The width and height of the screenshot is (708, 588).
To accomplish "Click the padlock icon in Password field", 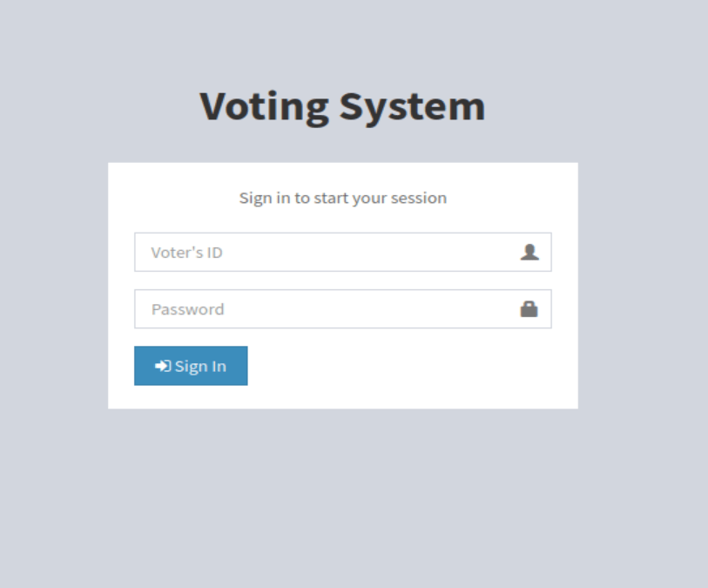I will [x=529, y=309].
